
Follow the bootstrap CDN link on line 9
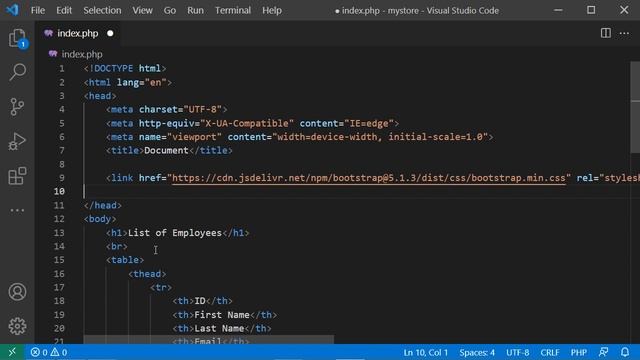(369, 178)
